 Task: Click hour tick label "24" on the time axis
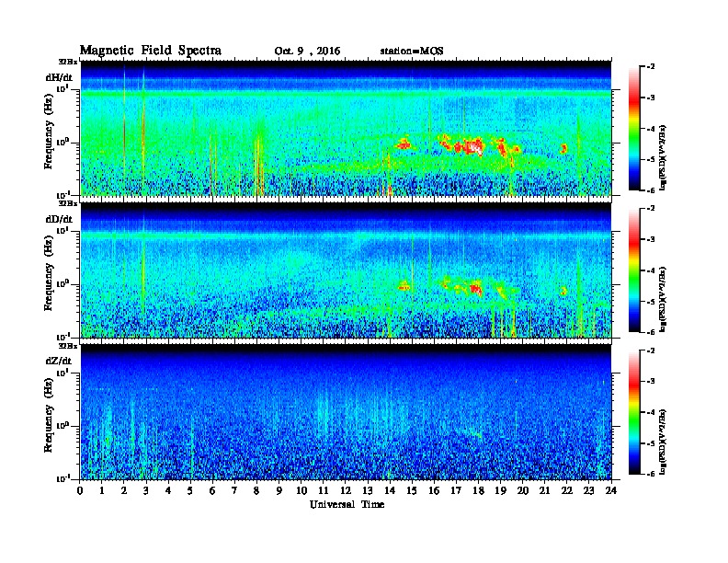coord(611,490)
